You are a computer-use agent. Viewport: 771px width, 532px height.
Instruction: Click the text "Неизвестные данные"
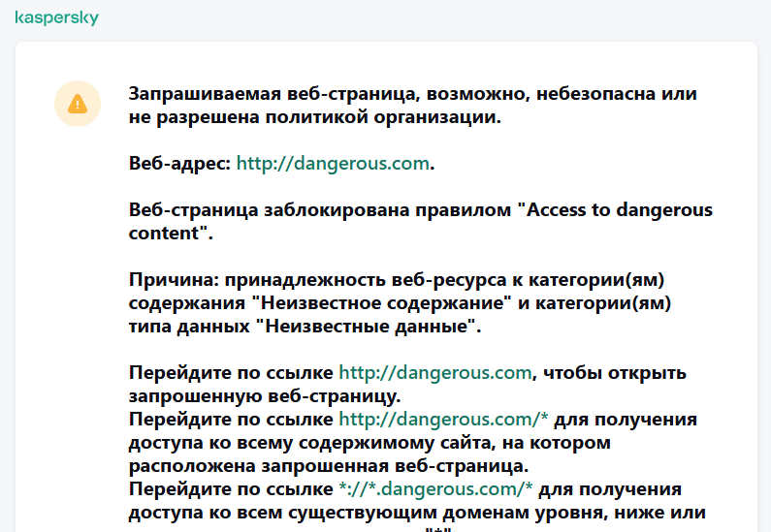[368, 327]
